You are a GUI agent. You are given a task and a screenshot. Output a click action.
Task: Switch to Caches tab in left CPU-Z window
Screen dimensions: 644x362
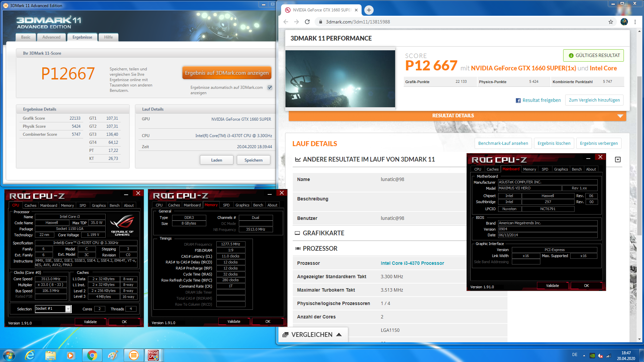click(x=30, y=205)
